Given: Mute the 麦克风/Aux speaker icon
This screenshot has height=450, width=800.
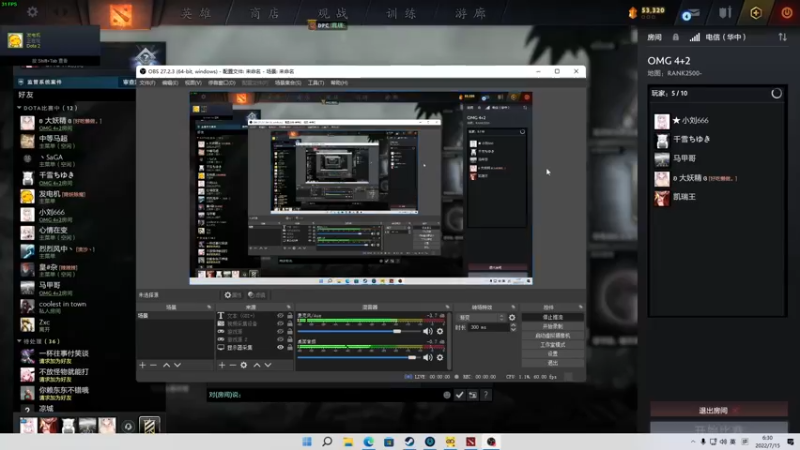Looking at the screenshot, I should click(x=428, y=331).
